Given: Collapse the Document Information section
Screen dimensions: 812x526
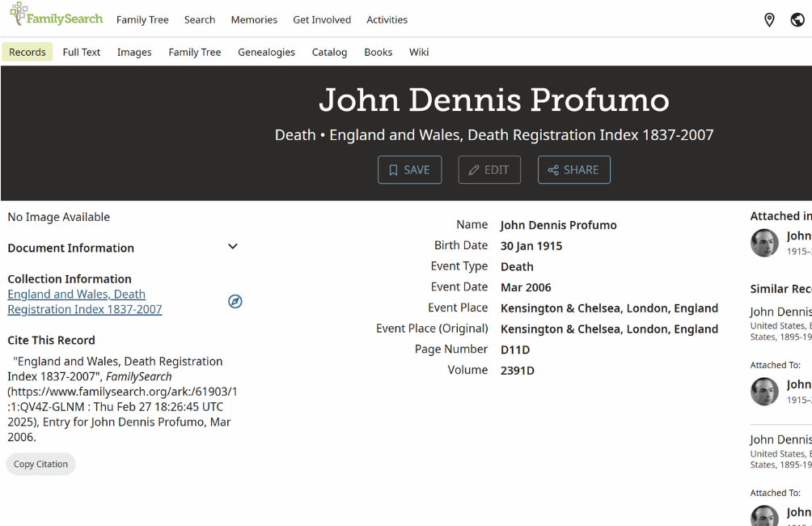Looking at the screenshot, I should pos(232,247).
